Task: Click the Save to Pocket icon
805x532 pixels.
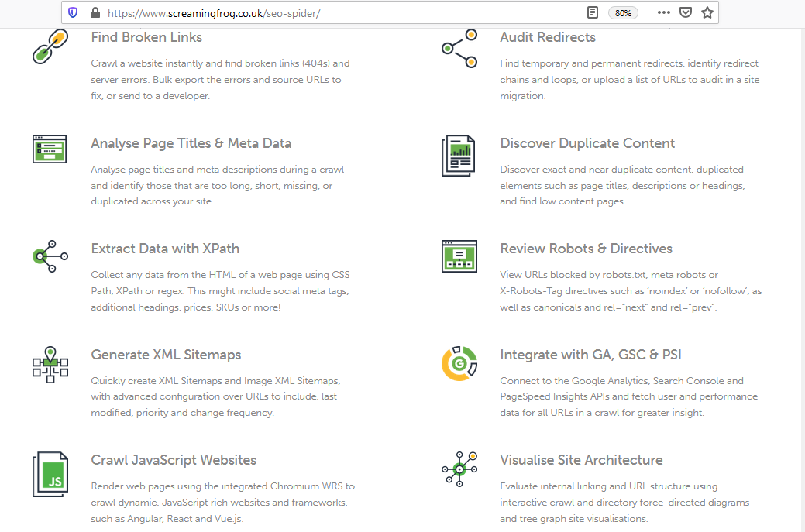Action: (685, 12)
